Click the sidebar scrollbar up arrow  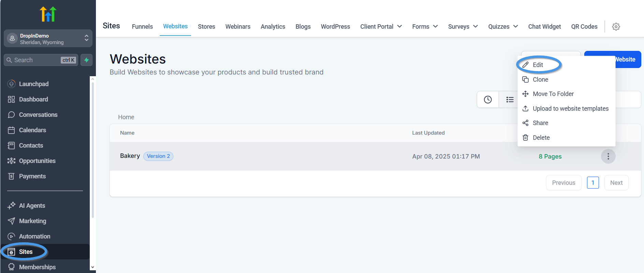point(92,79)
